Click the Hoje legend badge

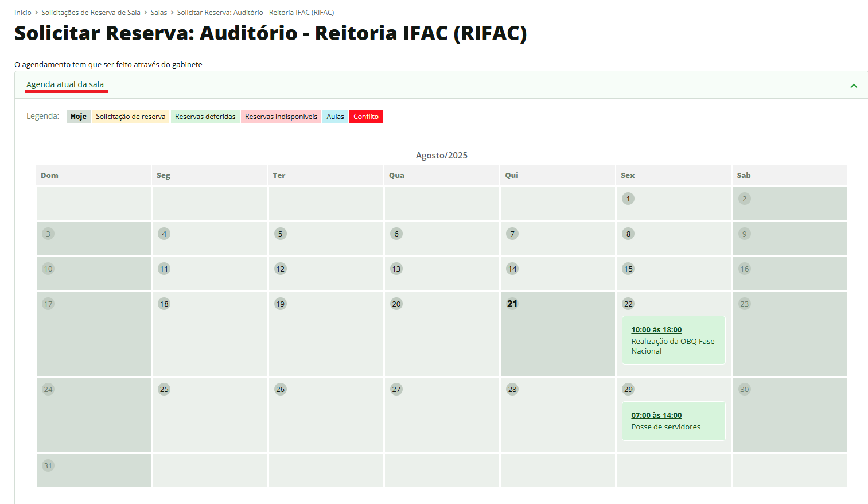79,117
